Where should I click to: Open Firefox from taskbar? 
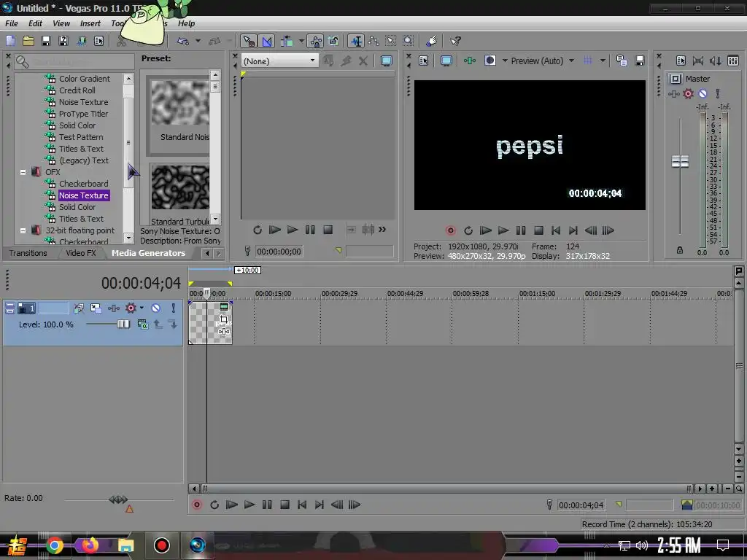[x=90, y=545]
